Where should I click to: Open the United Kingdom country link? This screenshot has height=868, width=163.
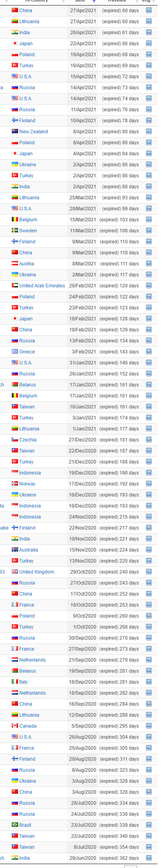click(37, 572)
